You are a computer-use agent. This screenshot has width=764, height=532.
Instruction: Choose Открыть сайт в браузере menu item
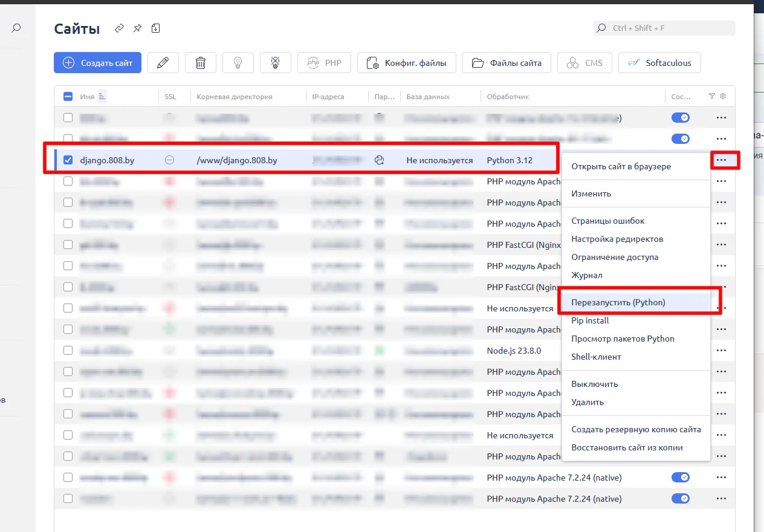[636, 166]
